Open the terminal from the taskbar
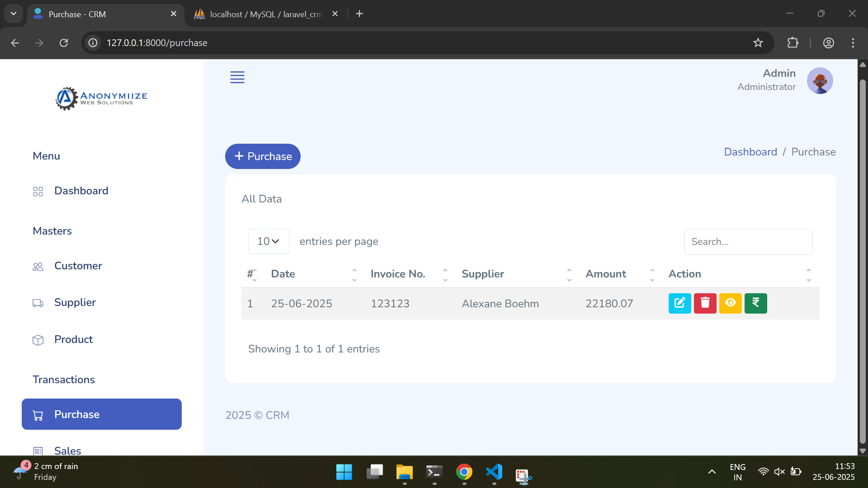 (434, 472)
